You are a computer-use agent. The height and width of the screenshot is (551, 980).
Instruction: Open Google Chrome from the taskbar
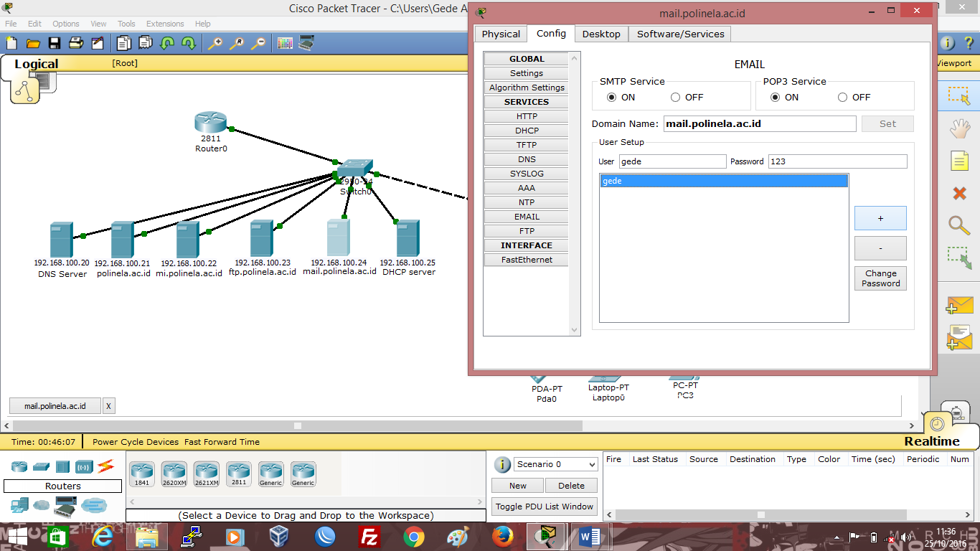[413, 537]
